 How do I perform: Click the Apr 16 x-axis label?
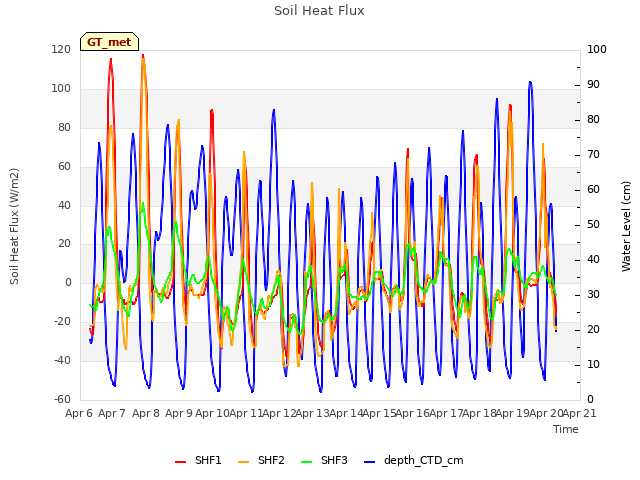(x=412, y=413)
